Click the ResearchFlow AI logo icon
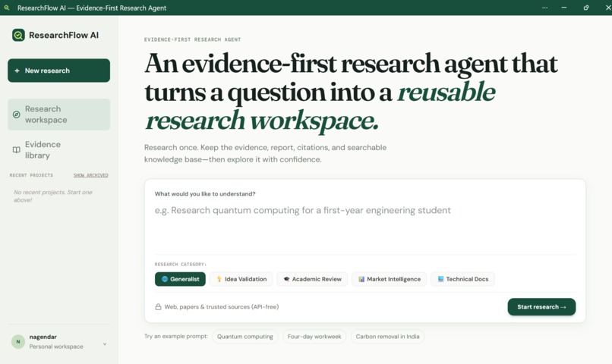This screenshot has height=364, width=612. (18, 35)
